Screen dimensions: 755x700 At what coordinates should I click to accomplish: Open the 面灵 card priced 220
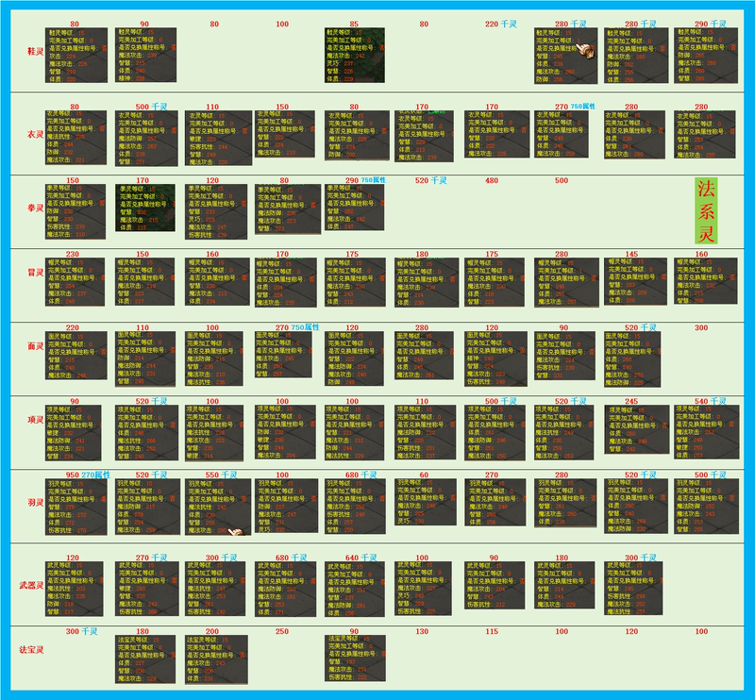[76, 356]
